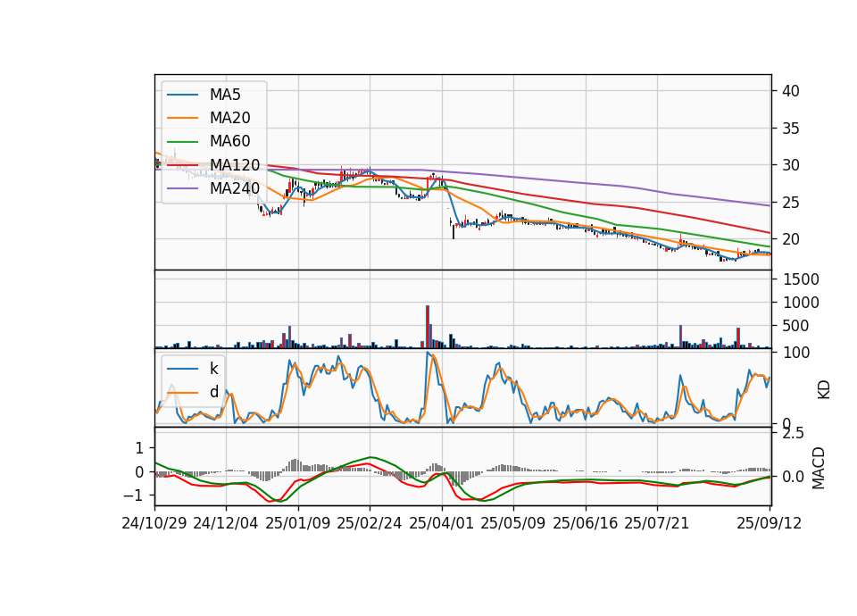The width and height of the screenshot is (857, 616).
Task: Click the tallest volume bar near 25/04/01
Action: (x=428, y=327)
